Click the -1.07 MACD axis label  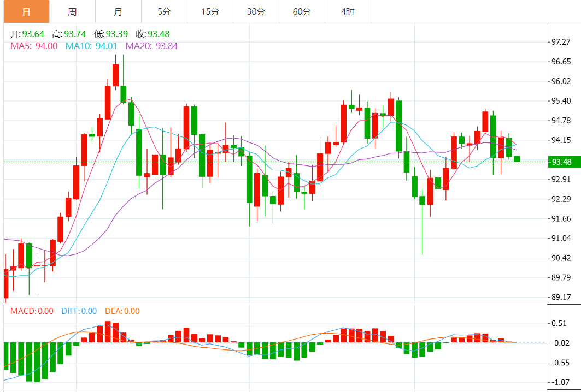click(560, 382)
